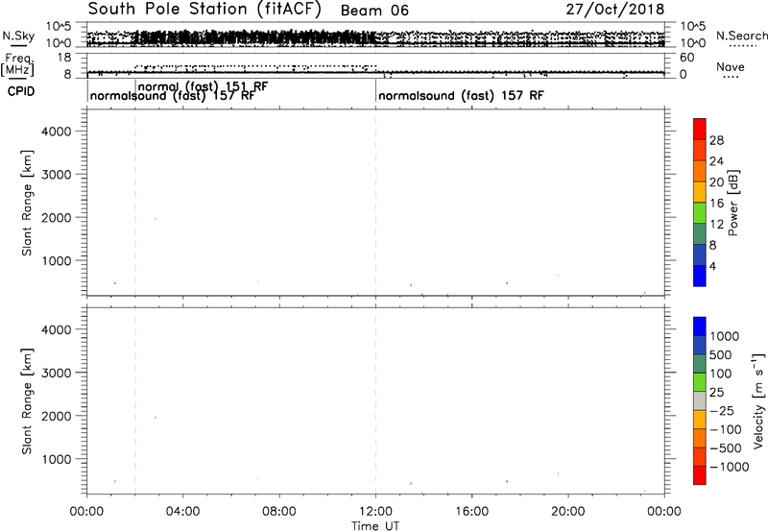768x532 pixels.
Task: Click "normalsound (fast) 157 RF" after the 12:00 line
Action: point(461,95)
